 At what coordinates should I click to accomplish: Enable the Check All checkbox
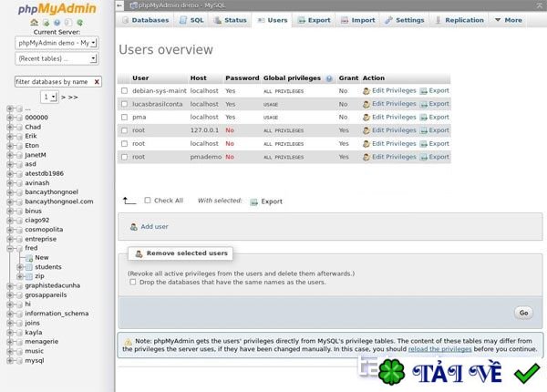[148, 201]
